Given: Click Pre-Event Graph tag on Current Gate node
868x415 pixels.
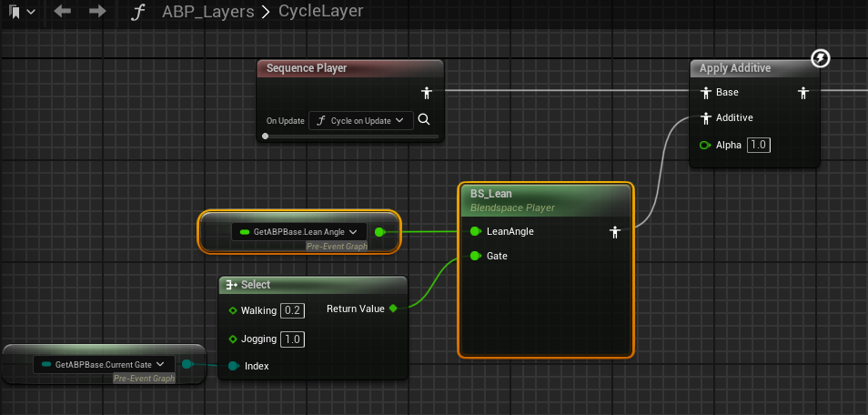Looking at the screenshot, I should (144, 379).
